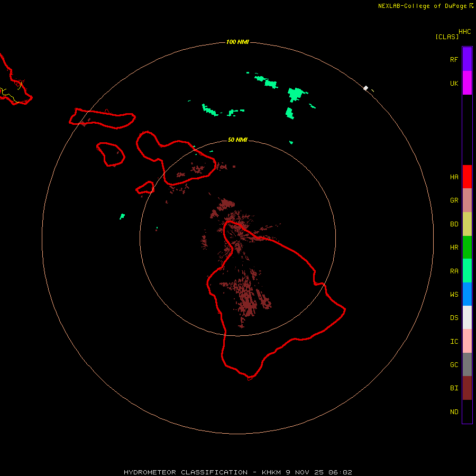Click the ND legend label
Image resolution: width=476 pixels, height=476 pixels.
point(454,411)
